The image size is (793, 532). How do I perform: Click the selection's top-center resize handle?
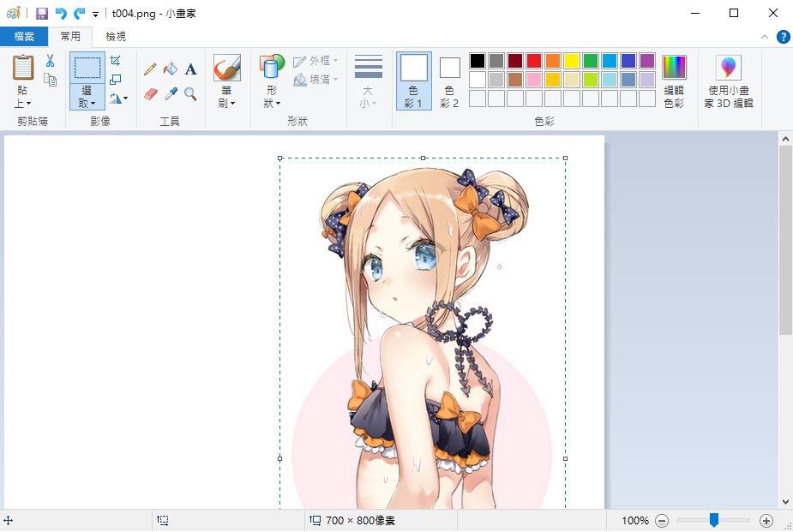[x=423, y=158]
